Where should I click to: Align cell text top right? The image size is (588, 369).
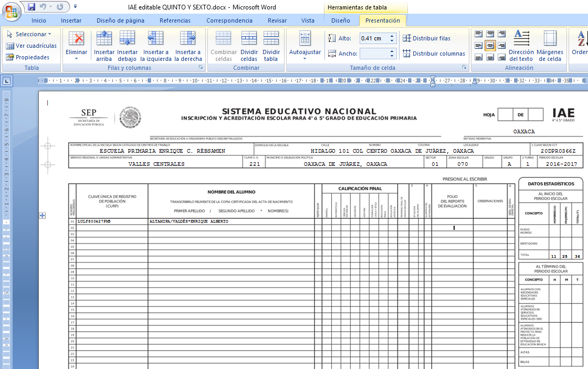[x=502, y=34]
